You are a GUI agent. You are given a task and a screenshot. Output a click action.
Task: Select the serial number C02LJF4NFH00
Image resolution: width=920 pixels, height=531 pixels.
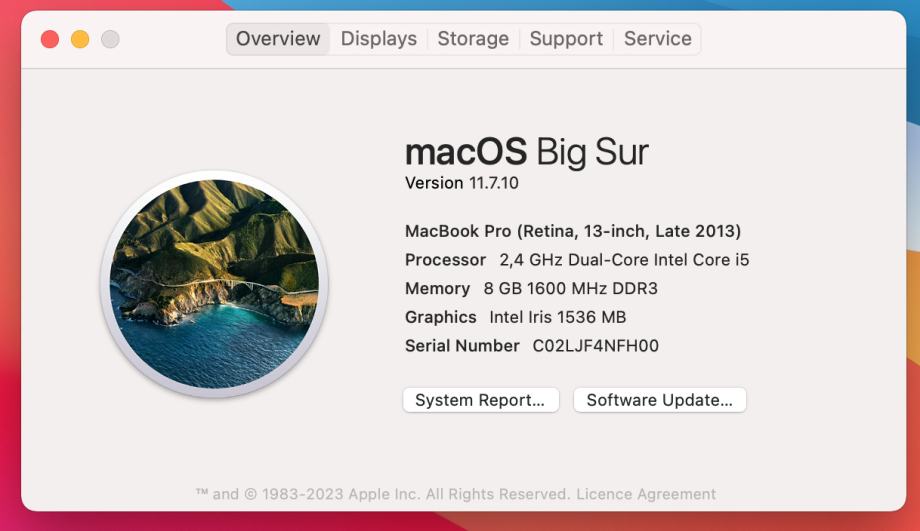click(x=595, y=346)
